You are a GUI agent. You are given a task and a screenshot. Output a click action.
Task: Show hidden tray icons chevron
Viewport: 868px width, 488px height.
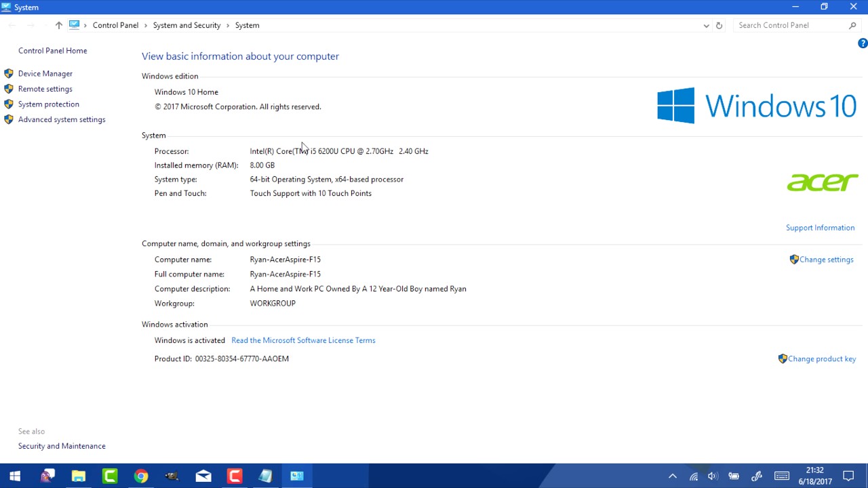(673, 476)
